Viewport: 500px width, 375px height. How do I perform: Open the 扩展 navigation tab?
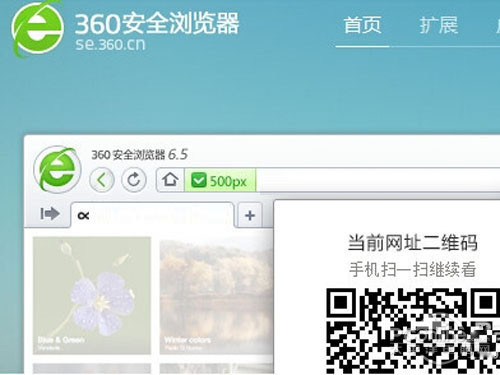439,25
